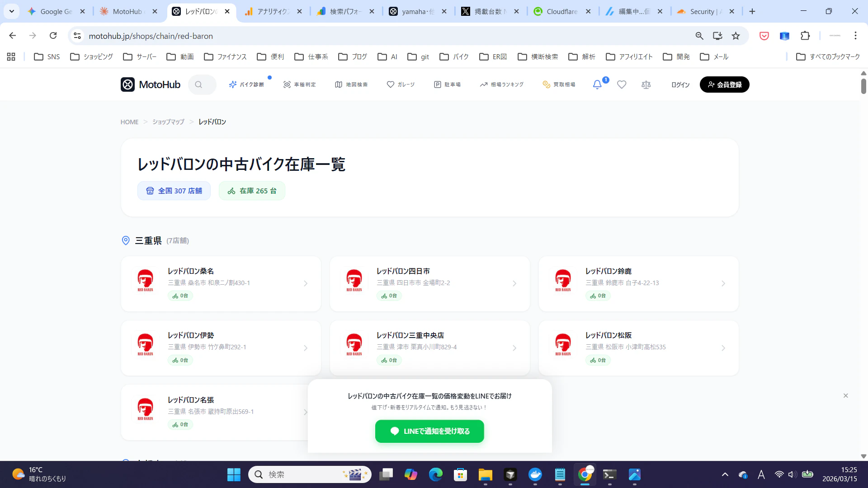Open the comparison scales icon
Image resolution: width=868 pixels, height=488 pixels.
(x=646, y=84)
